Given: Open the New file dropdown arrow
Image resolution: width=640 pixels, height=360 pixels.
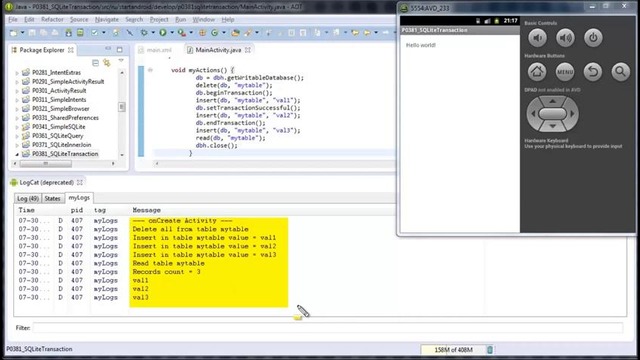Looking at the screenshot, I should [x=22, y=33].
